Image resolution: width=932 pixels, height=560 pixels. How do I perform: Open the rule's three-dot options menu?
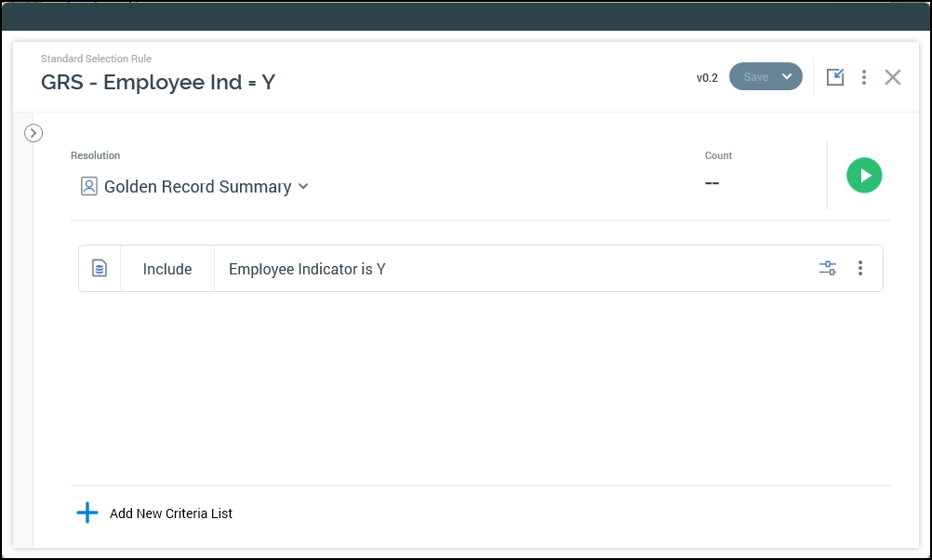(864, 77)
